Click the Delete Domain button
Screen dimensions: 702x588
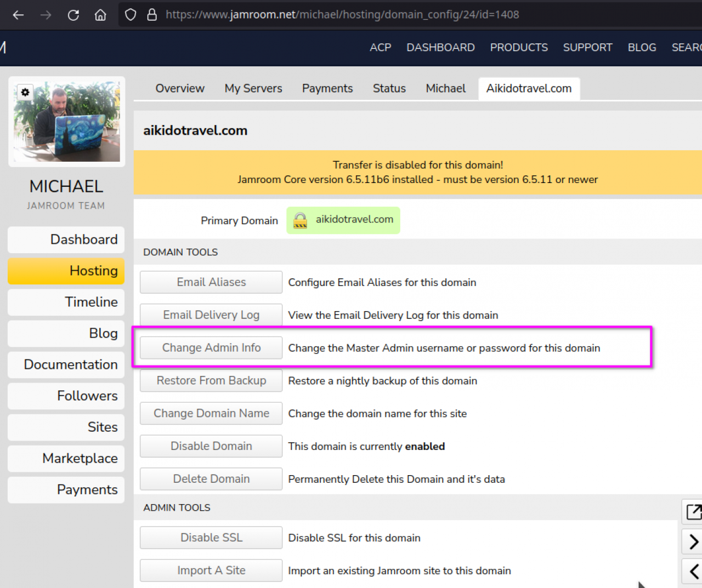point(211,479)
